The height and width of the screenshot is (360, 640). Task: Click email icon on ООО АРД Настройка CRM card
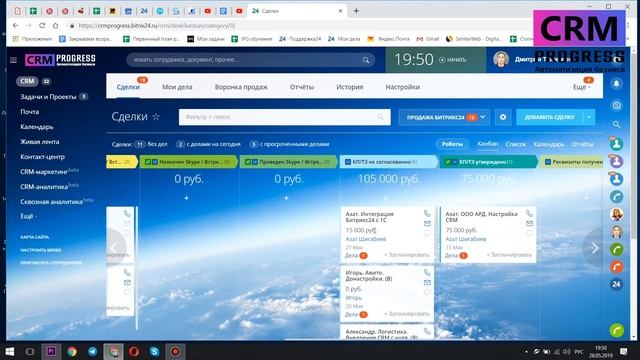coord(529,224)
